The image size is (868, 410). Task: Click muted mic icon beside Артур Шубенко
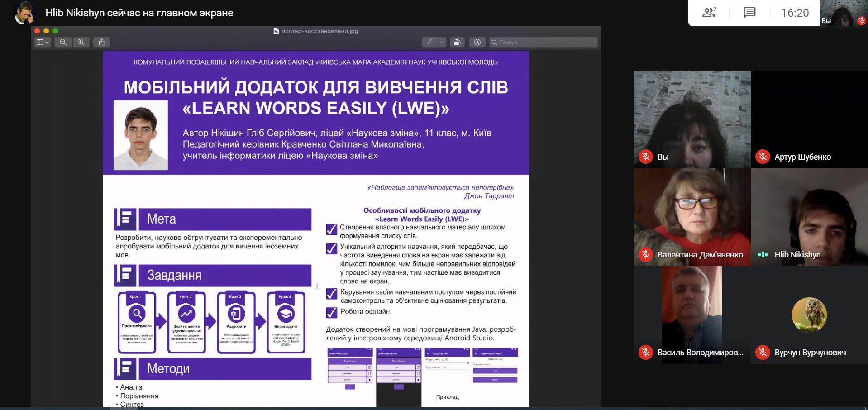763,157
